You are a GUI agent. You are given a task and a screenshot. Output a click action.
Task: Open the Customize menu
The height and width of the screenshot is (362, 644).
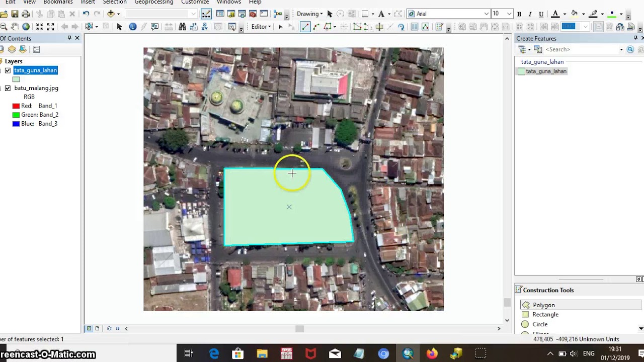[x=195, y=3]
